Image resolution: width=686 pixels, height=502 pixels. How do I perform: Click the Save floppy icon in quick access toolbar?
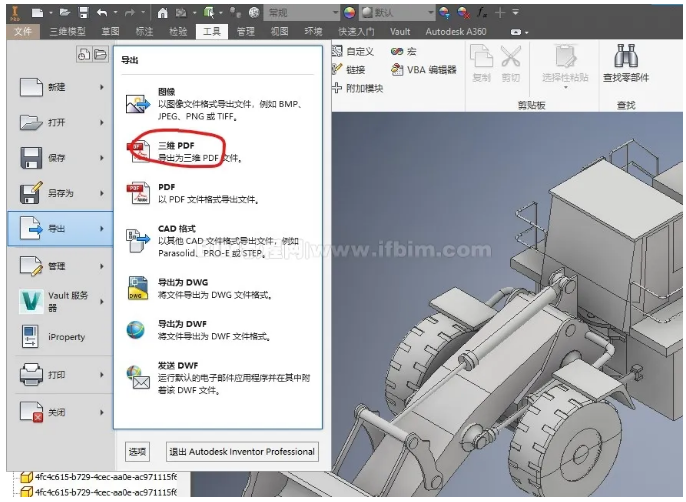(83, 13)
